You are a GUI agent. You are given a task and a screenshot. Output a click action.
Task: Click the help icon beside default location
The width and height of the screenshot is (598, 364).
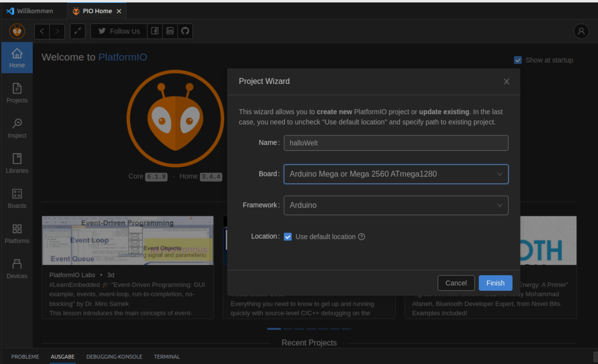tap(362, 237)
